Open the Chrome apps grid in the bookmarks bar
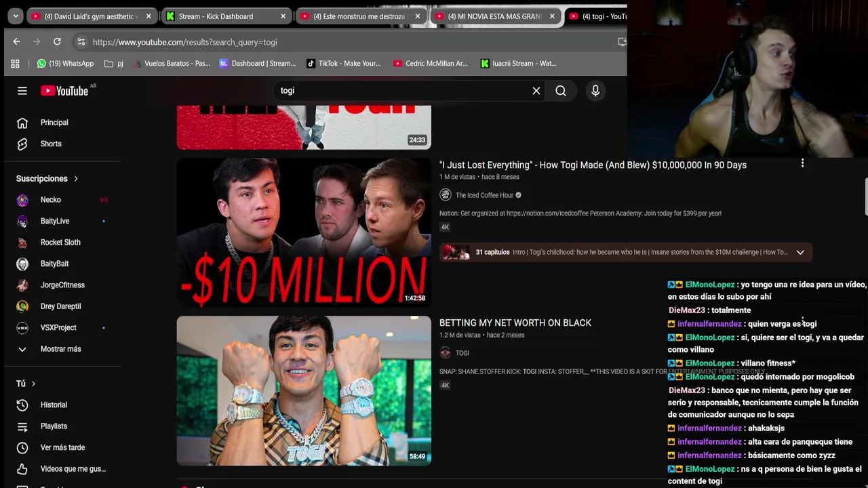The image size is (868, 488). (x=15, y=64)
